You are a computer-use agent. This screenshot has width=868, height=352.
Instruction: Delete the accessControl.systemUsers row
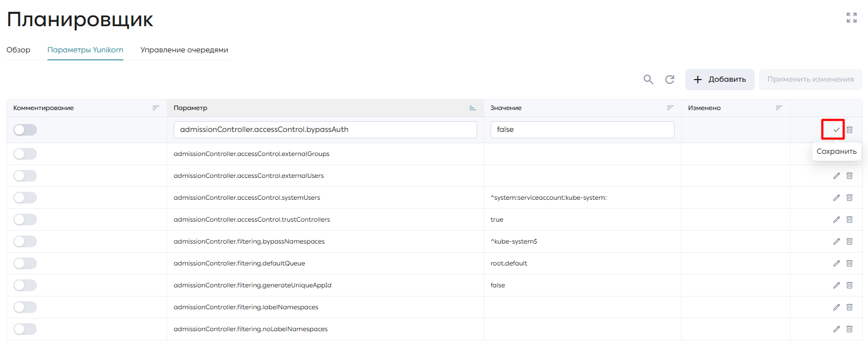click(x=849, y=198)
